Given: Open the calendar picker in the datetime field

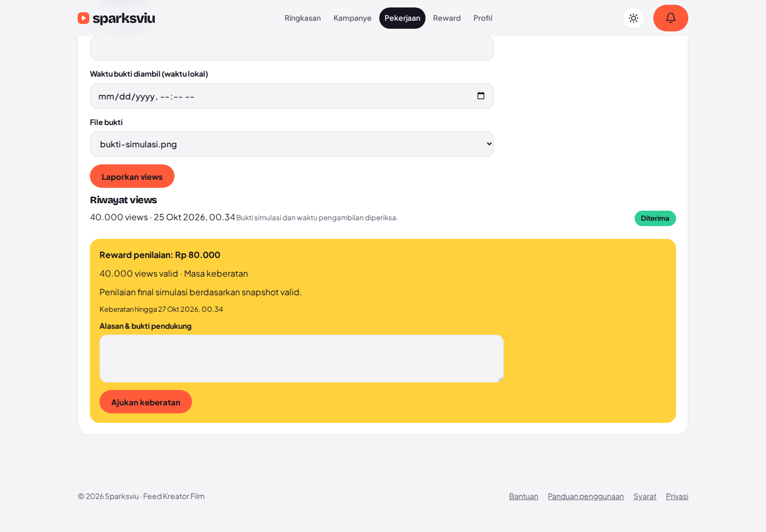Looking at the screenshot, I should (481, 96).
